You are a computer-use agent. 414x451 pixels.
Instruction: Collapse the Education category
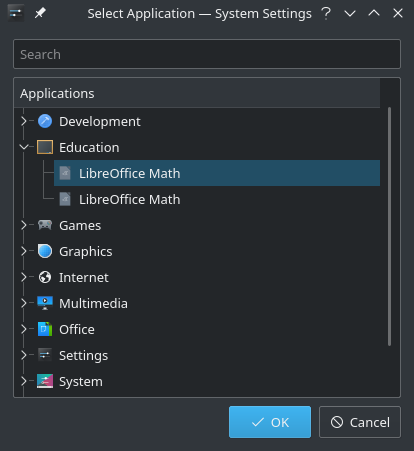coord(24,147)
